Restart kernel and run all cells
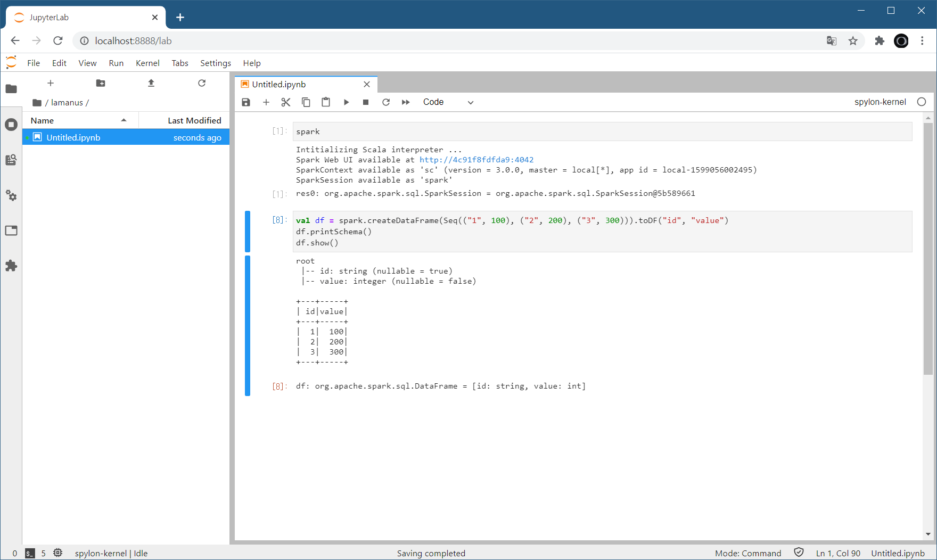 [x=406, y=102]
